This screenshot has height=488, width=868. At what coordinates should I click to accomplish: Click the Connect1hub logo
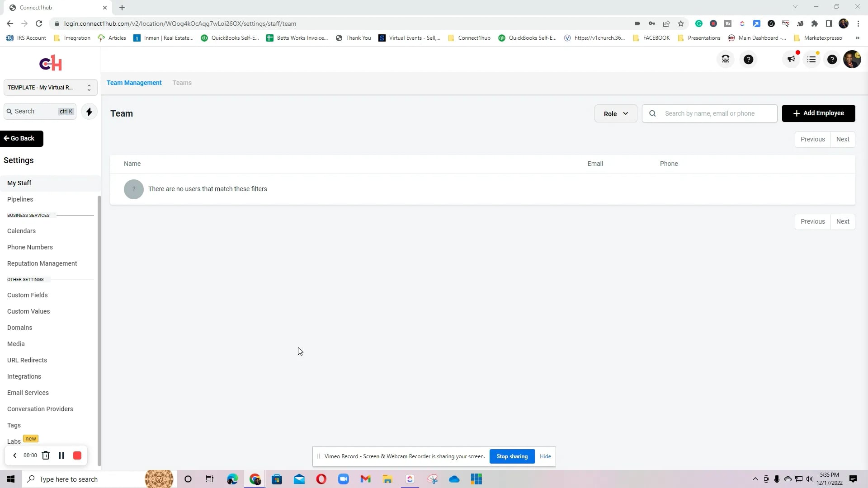(50, 63)
